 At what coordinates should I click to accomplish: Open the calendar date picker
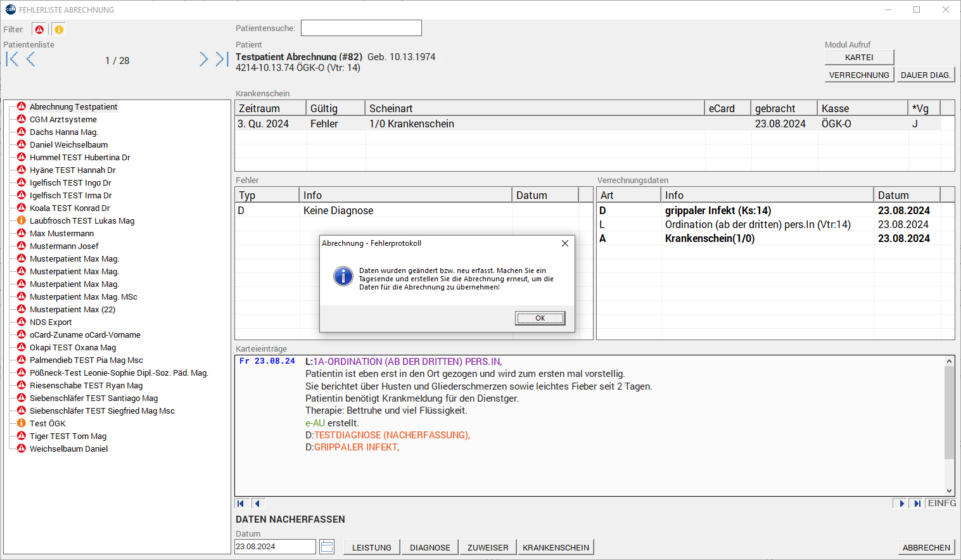pyautogui.click(x=327, y=547)
